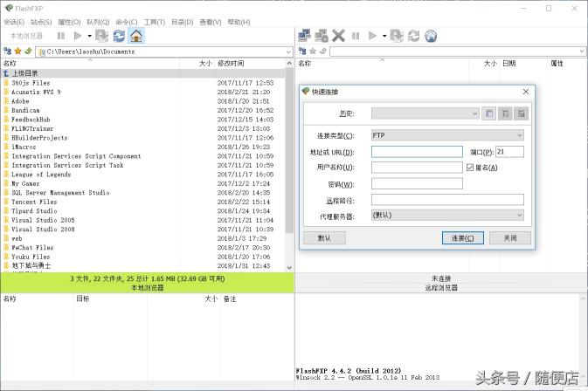Click the 用户名称 username field
Screen dimensions: 588x391
pyautogui.click(x=417, y=168)
